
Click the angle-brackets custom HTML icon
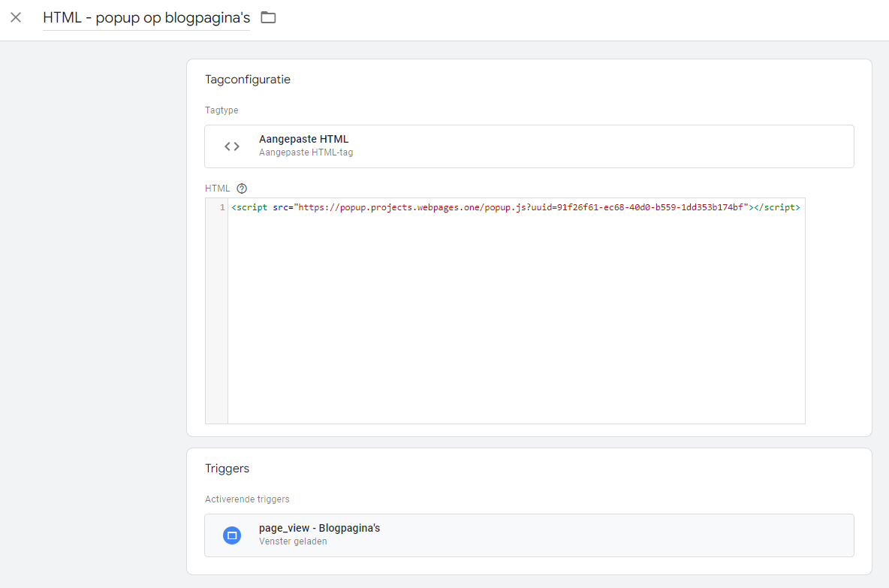(x=232, y=146)
